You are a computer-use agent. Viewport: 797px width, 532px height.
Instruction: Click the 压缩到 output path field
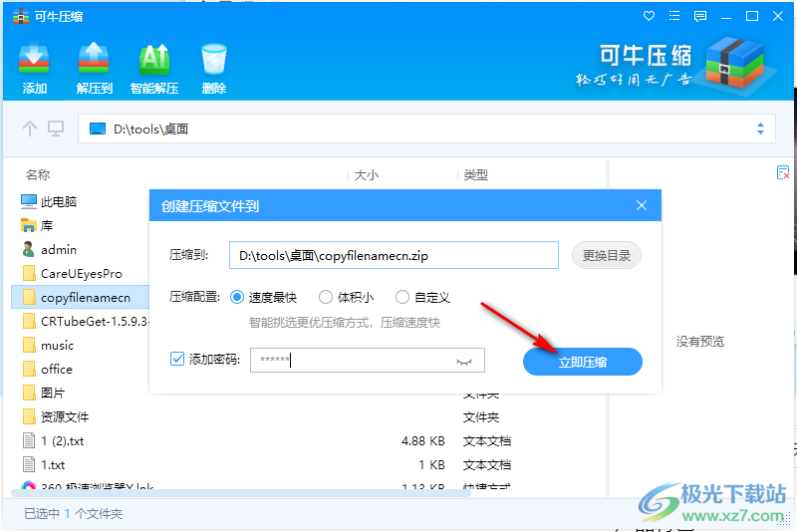394,255
